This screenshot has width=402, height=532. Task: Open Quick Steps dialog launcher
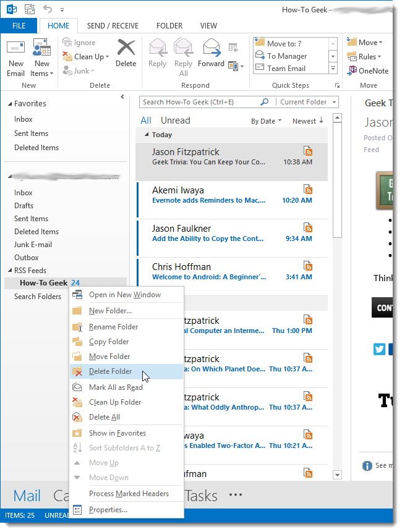tap(337, 85)
